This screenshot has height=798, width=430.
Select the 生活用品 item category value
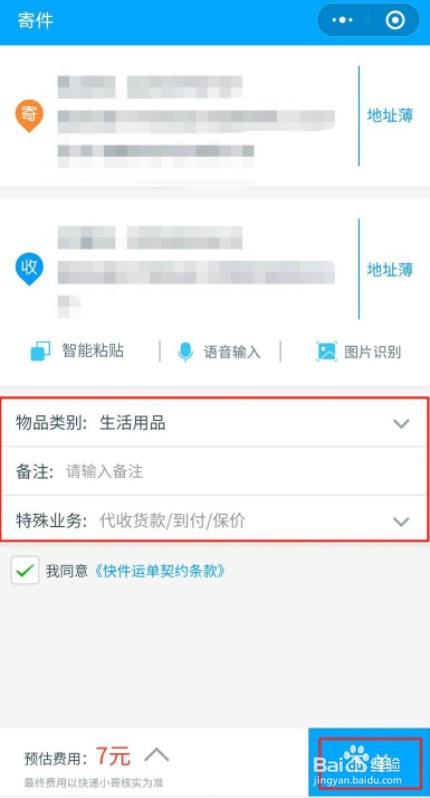tap(132, 423)
